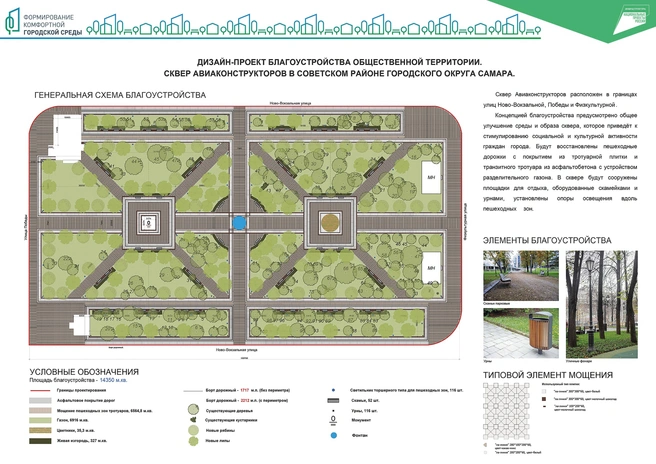Click the light green lawn swatch in the legend
The width and height of the screenshot is (656, 464).
pyautogui.click(x=40, y=420)
